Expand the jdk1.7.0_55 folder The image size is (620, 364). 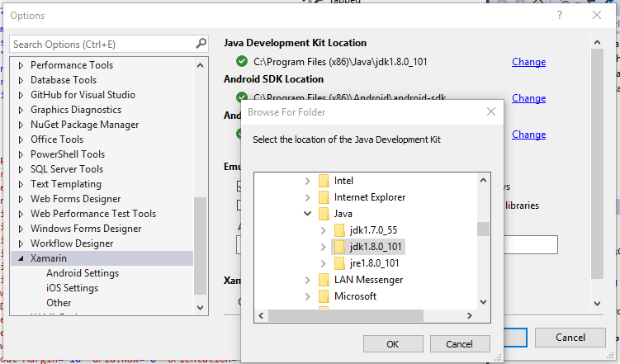pyautogui.click(x=324, y=230)
